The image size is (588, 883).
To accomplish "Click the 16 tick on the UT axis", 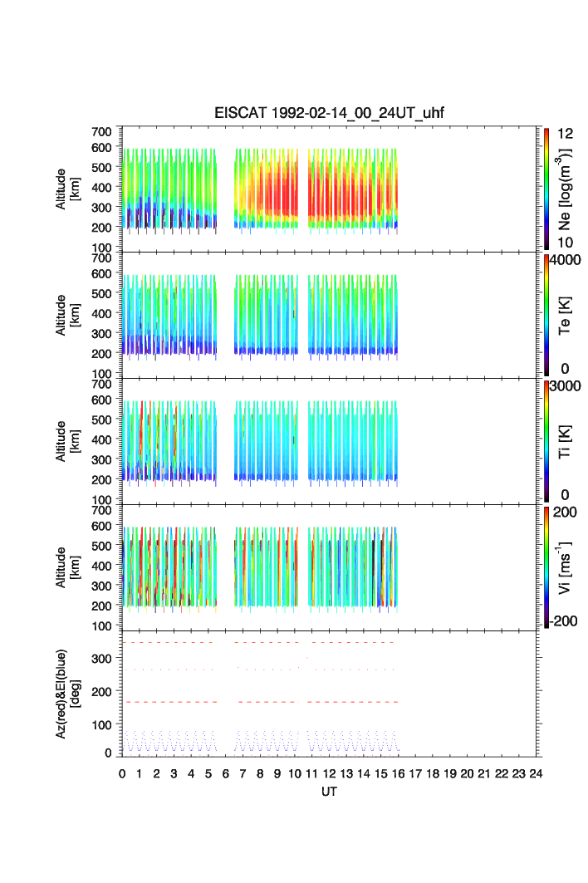I will pos(398,773).
